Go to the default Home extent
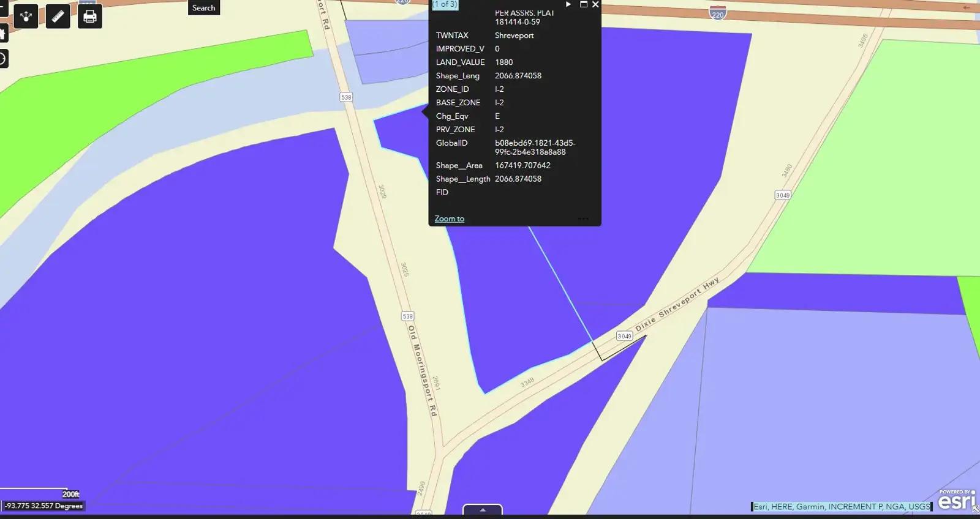Screen dimensions: 980x519 click(3, 33)
